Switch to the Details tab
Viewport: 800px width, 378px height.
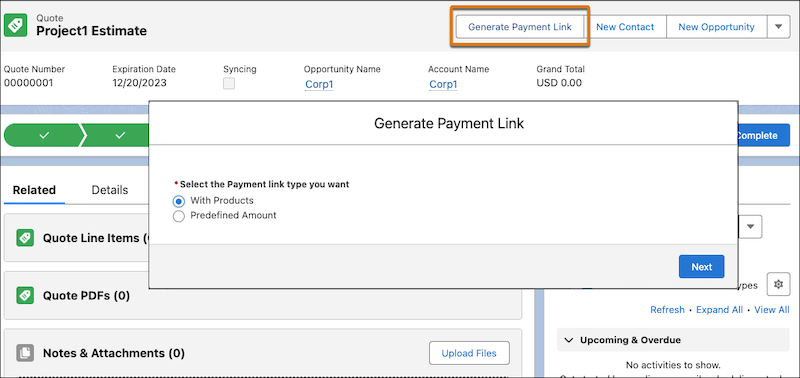pyautogui.click(x=110, y=190)
